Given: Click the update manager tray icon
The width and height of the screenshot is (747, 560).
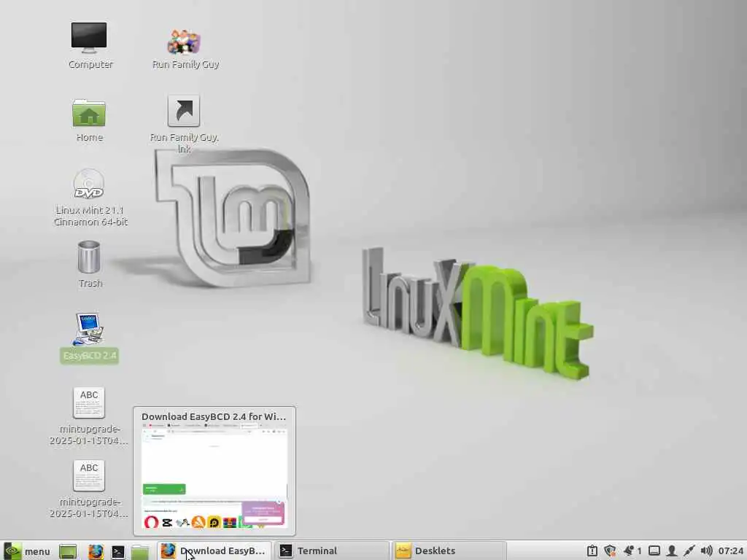Looking at the screenshot, I should (592, 551).
